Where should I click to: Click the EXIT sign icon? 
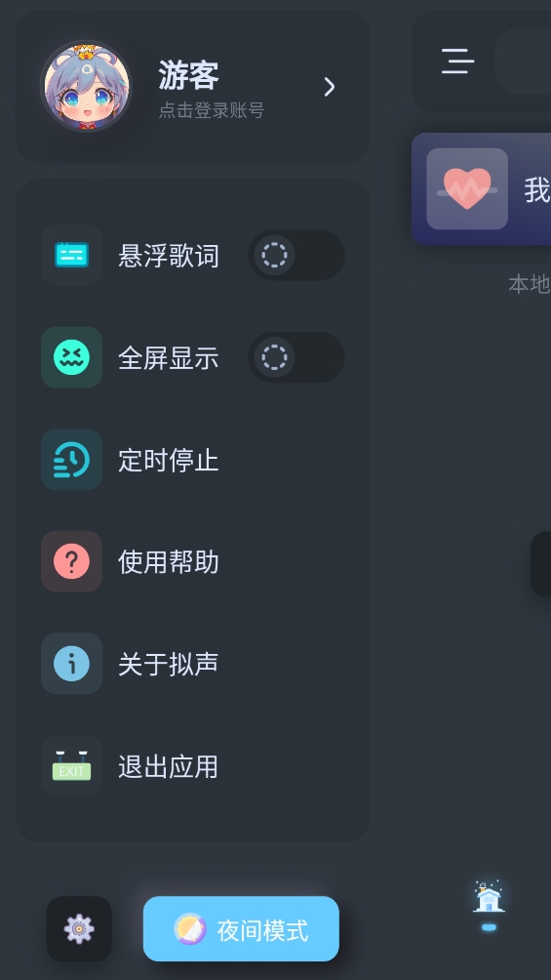(71, 765)
